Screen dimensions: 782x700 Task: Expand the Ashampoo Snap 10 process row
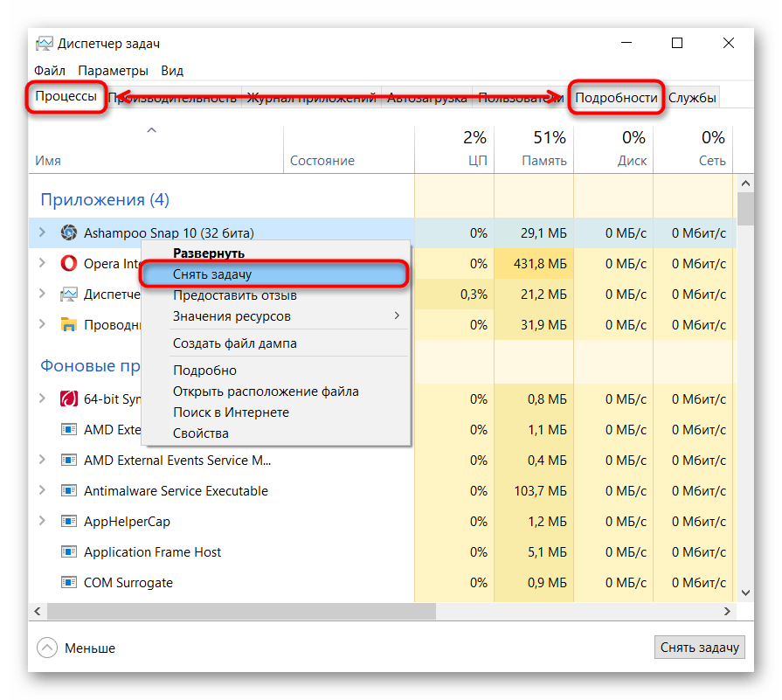pos(42,232)
